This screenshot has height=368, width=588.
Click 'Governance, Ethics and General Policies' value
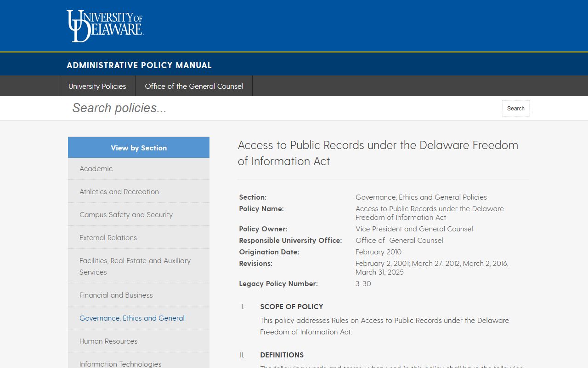coord(421,197)
